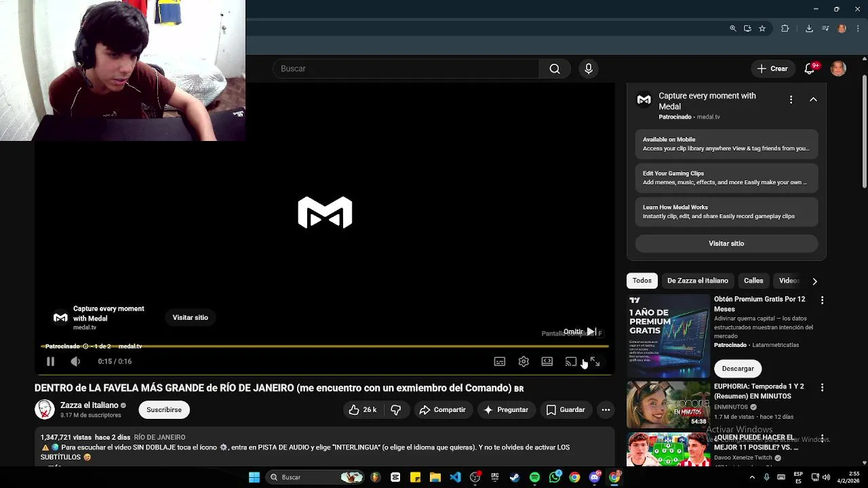This screenshot has height=488, width=868.
Task: Select the De Zazza el italiano chip
Action: click(698, 281)
